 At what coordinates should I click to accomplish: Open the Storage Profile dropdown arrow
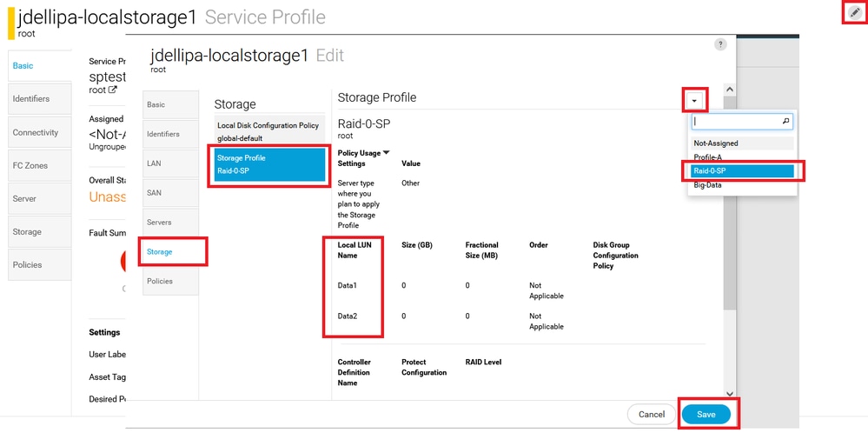pyautogui.click(x=694, y=100)
